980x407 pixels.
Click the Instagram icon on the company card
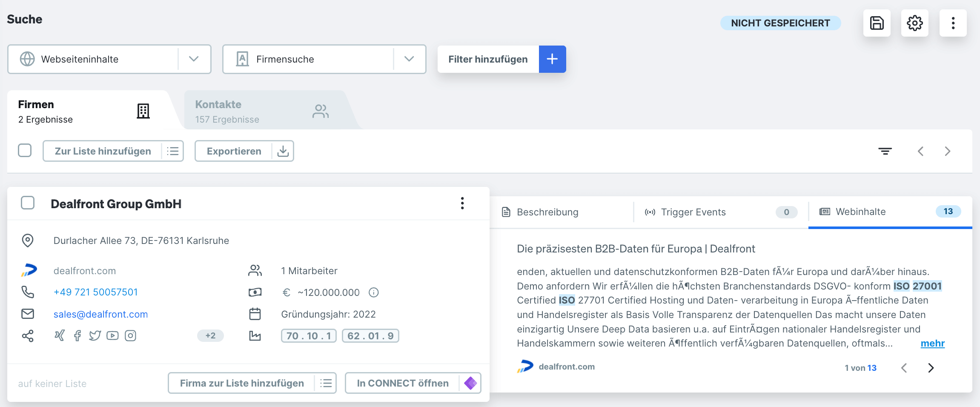tap(130, 335)
